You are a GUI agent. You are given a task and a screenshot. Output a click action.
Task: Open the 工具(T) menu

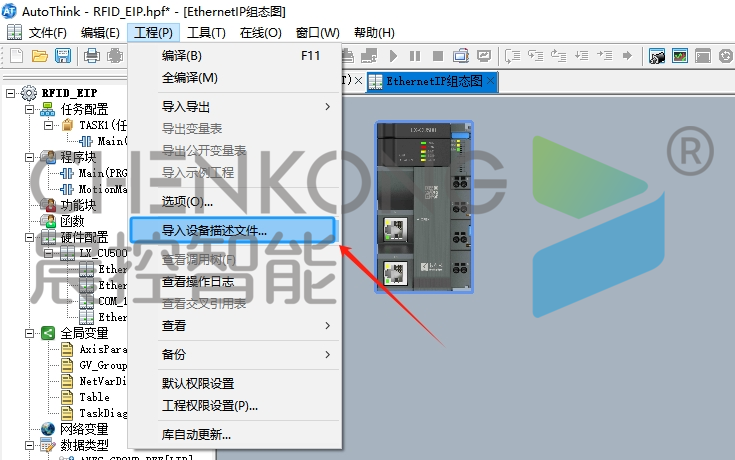[x=206, y=33]
